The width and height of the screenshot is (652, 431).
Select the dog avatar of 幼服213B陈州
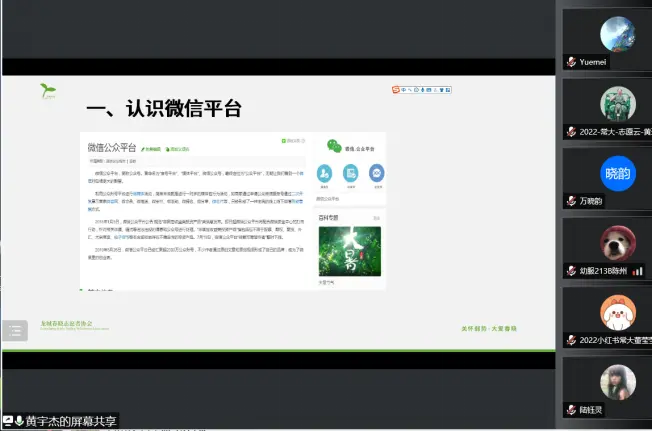coord(617,243)
